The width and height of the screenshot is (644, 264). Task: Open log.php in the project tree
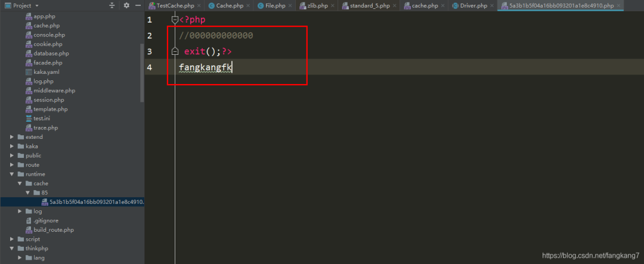tap(44, 81)
